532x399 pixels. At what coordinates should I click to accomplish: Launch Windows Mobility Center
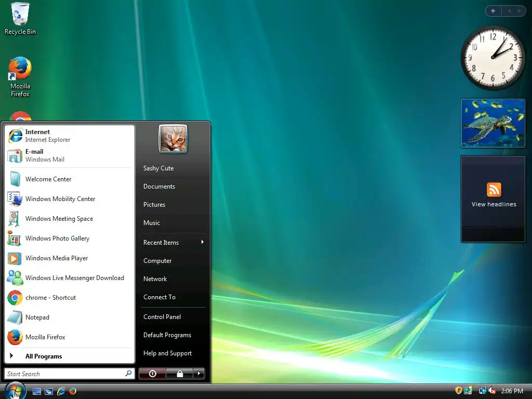[x=70, y=199]
